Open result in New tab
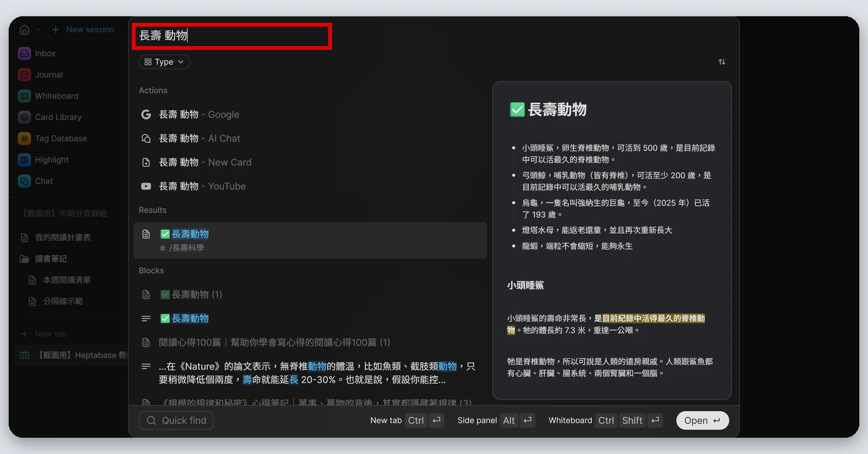 407,420
